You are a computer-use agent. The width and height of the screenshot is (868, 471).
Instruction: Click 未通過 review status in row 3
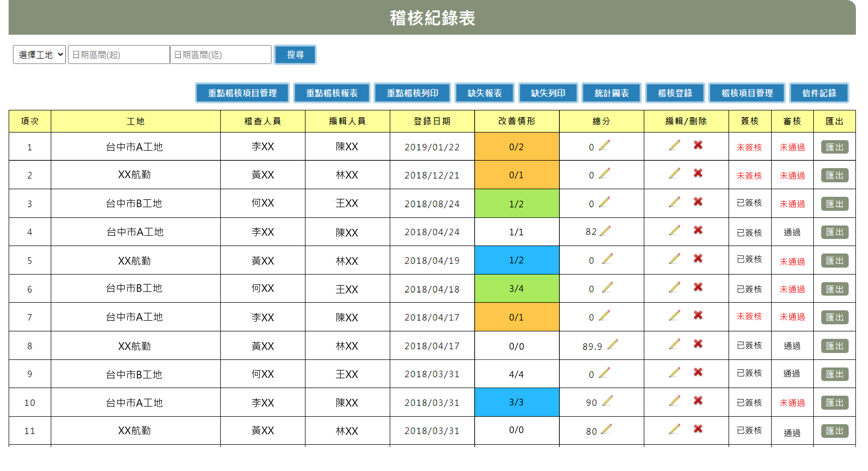[x=792, y=204]
